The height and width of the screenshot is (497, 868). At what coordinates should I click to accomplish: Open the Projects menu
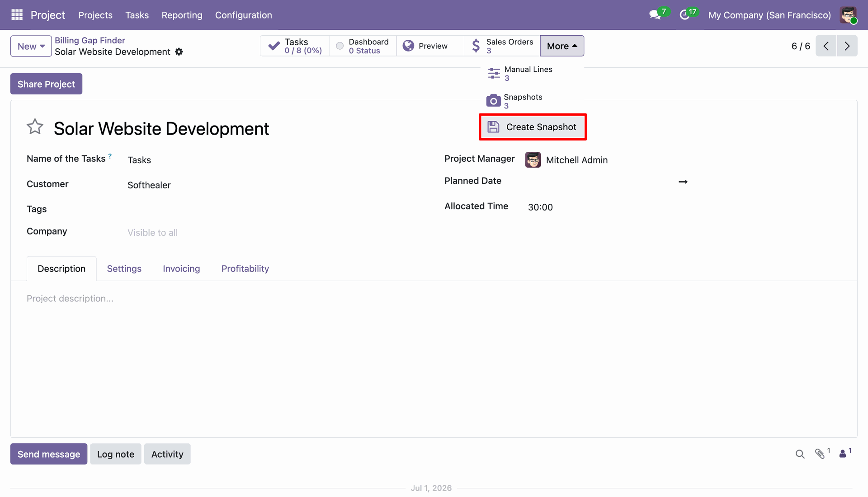95,15
